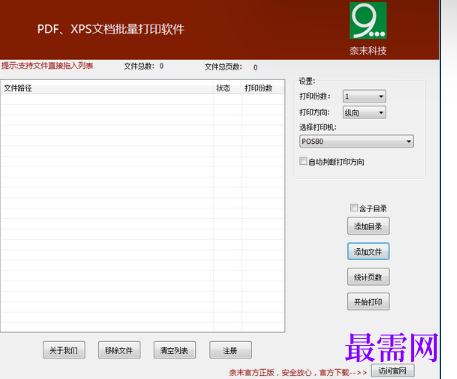Enable 自动判断打印方向 checkbox
457x379 pixels.
pos(303,161)
